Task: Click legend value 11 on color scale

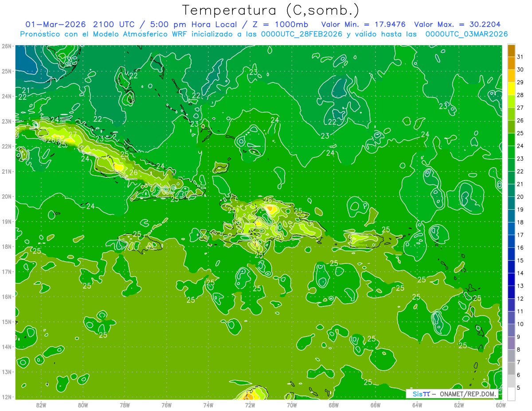Action: (x=520, y=311)
